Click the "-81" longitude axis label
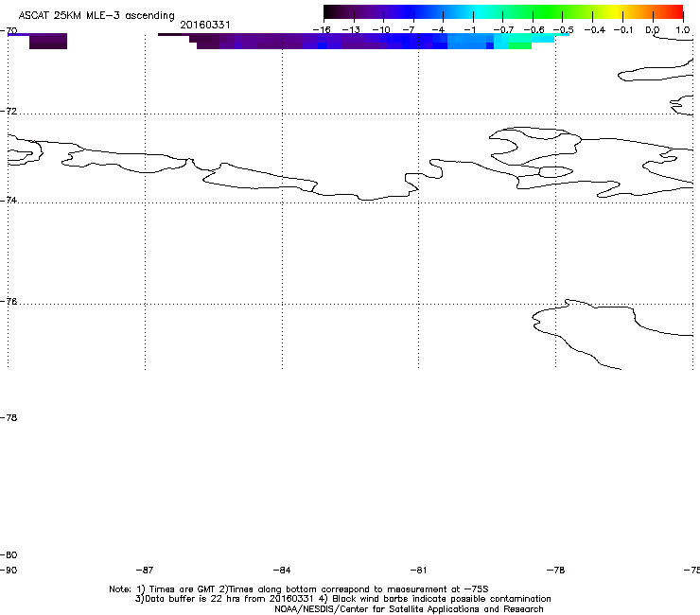The image size is (700, 615). 418,570
